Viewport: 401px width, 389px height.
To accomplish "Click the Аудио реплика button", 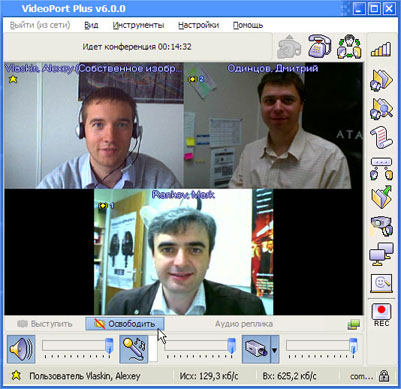I will point(244,324).
